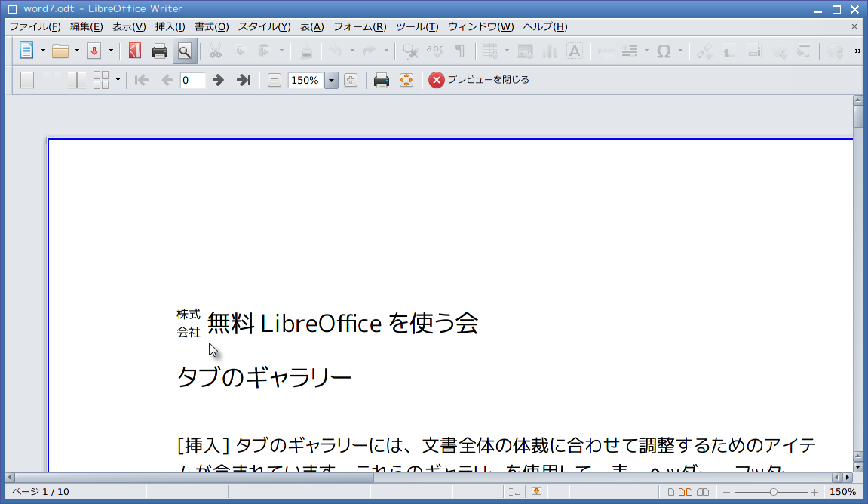The width and height of the screenshot is (868, 504).
Task: Open the Find & Replace tool
Action: point(411,51)
